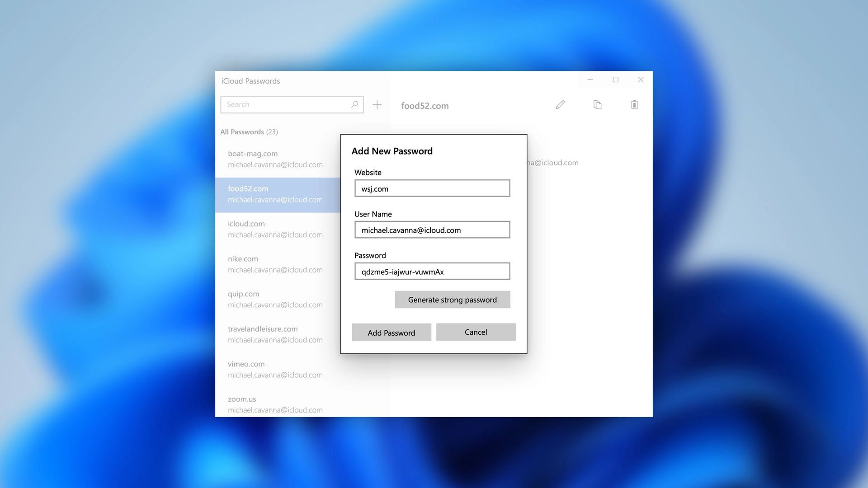Select quip.com in the password list

click(278, 299)
